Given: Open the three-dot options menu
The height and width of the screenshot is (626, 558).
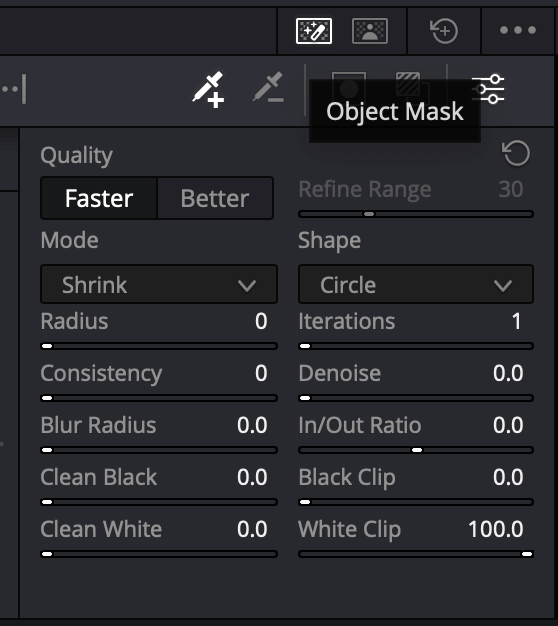Looking at the screenshot, I should point(518,30).
